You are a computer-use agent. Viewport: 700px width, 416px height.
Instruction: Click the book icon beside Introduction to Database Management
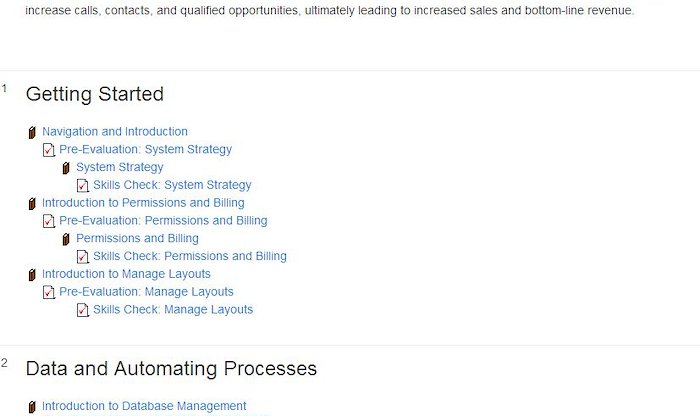tap(32, 407)
